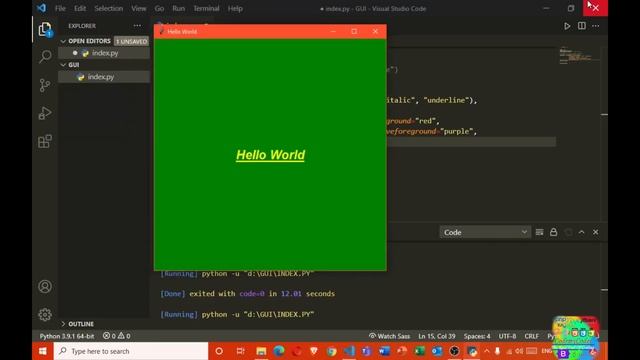The image size is (640, 360).
Task: Open Visual Studio Code taskbar icon
Action: pos(349,351)
